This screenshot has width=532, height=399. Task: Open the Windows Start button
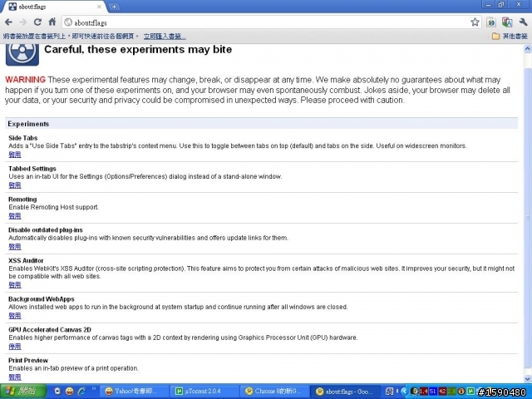pyautogui.click(x=23, y=392)
